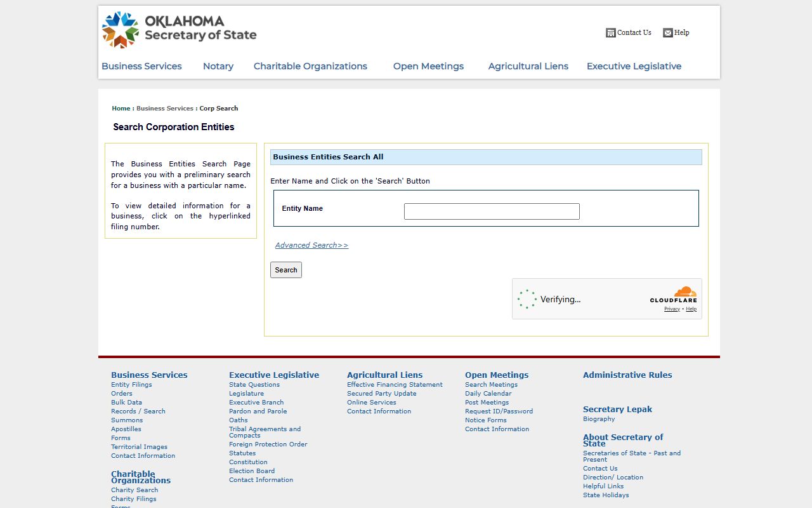Image resolution: width=812 pixels, height=508 pixels.
Task: Click Charitable Organizations footer heading
Action: click(x=141, y=477)
